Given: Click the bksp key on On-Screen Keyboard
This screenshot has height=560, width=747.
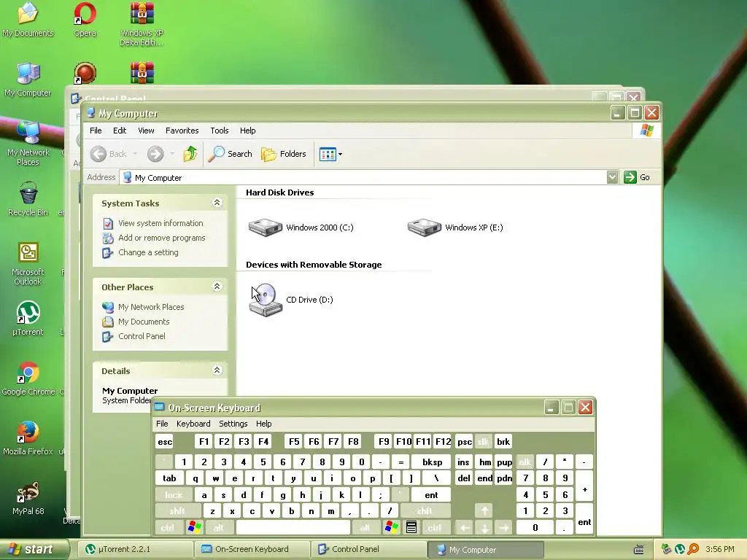Looking at the screenshot, I should pos(432,462).
